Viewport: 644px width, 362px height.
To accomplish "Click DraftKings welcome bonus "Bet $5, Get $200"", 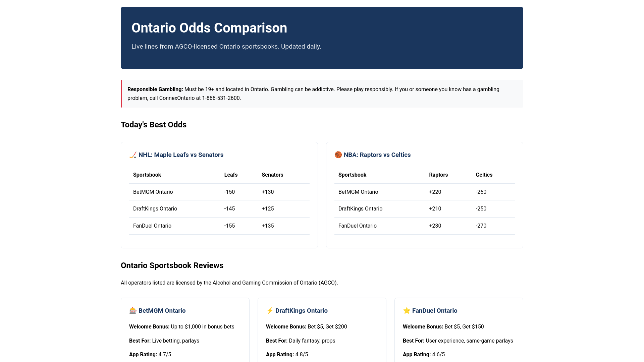I will (327, 327).
